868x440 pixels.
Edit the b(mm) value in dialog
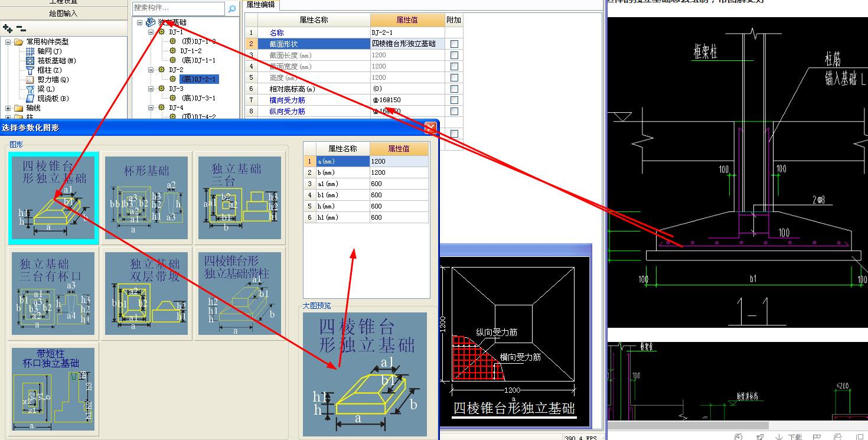click(399, 172)
